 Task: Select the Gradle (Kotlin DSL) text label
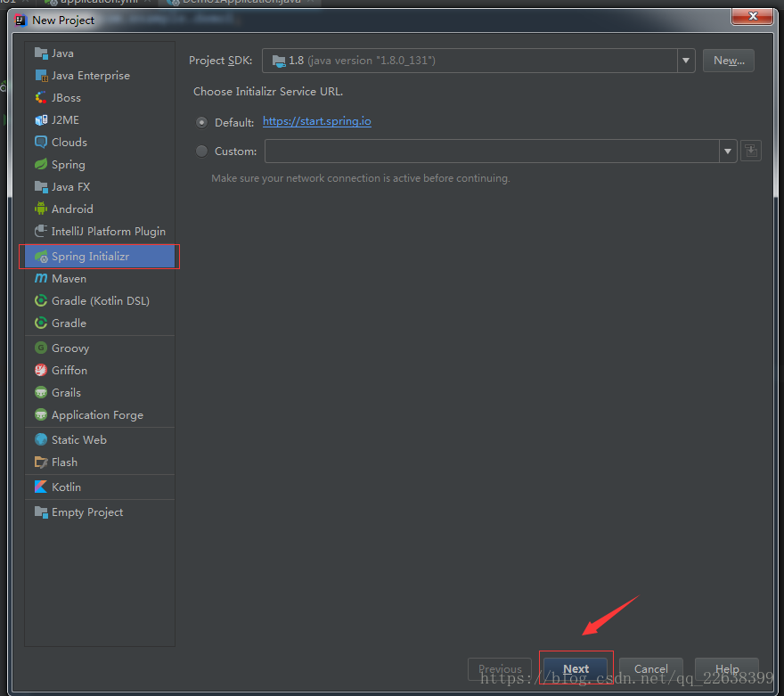[x=101, y=301]
